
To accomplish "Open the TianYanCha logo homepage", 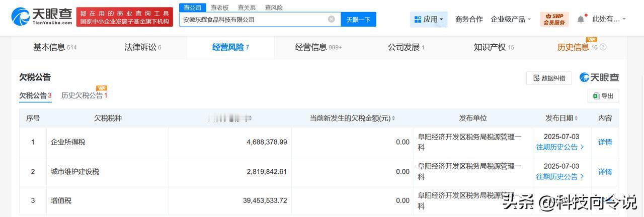I will point(42,16).
